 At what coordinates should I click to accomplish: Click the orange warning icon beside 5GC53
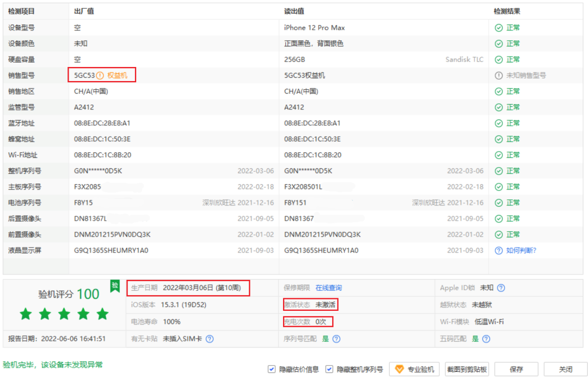(x=100, y=75)
